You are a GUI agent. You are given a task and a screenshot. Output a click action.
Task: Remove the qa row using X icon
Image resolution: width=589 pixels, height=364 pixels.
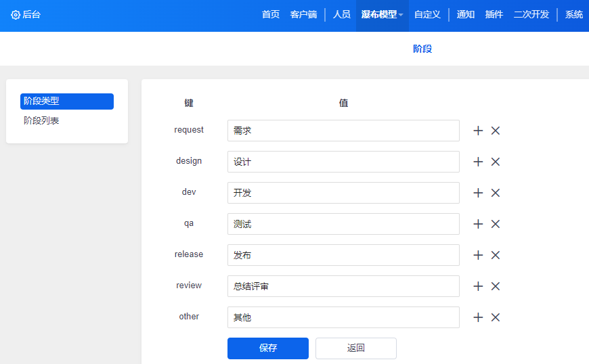point(496,224)
